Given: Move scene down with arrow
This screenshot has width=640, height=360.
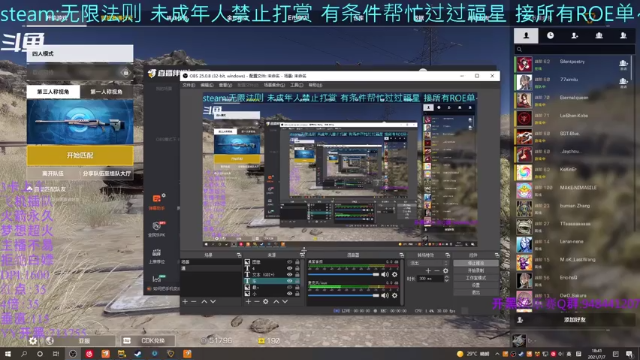Looking at the screenshot, I should tap(213, 301).
